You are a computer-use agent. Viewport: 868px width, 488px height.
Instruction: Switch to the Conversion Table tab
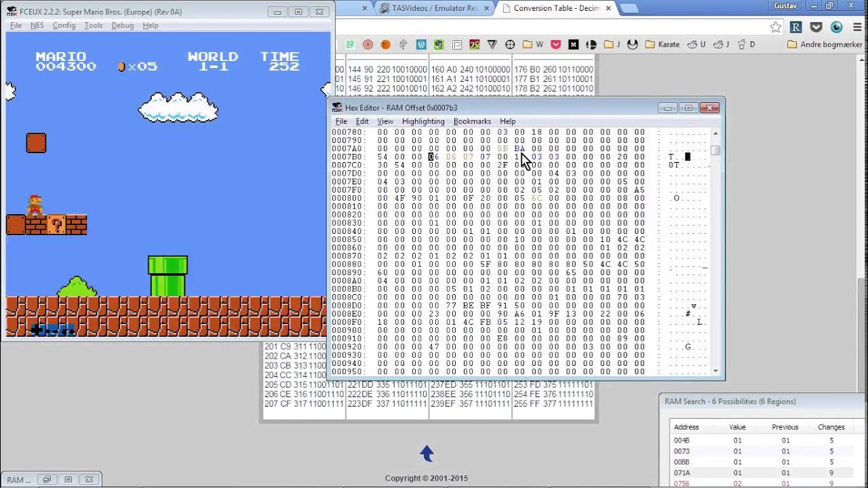click(x=556, y=8)
